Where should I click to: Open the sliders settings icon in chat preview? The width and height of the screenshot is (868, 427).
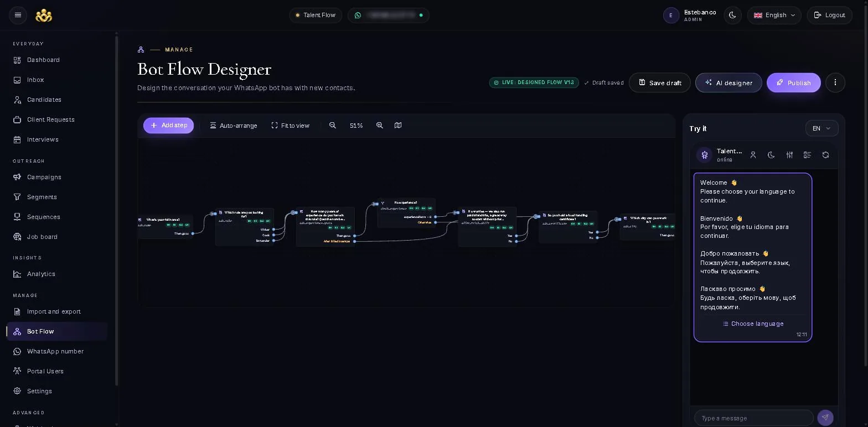789,155
